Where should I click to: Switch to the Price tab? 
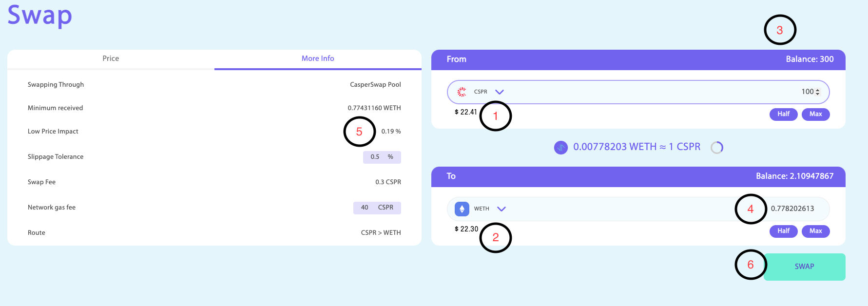pos(111,58)
